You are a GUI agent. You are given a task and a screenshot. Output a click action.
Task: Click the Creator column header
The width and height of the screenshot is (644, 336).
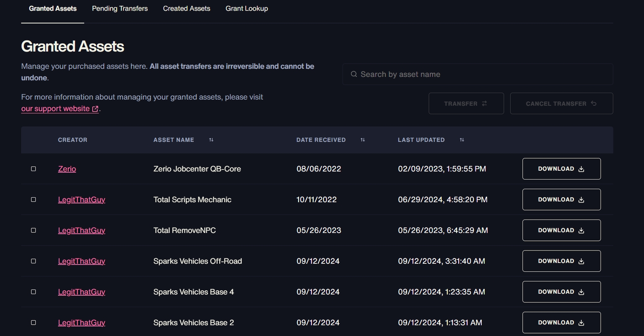pos(73,140)
